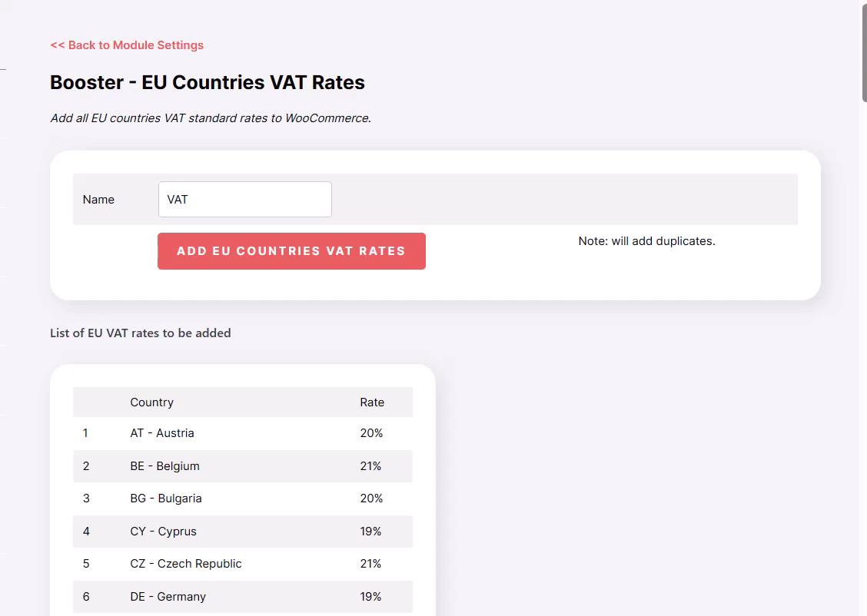Select the BG - Bulgaria row

(x=243, y=498)
